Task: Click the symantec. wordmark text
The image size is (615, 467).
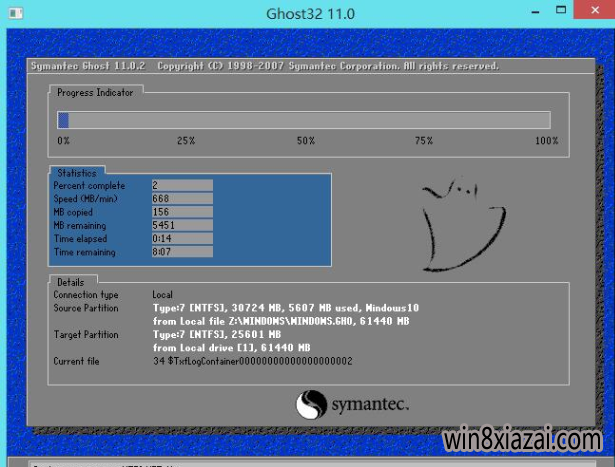Action: point(370,404)
